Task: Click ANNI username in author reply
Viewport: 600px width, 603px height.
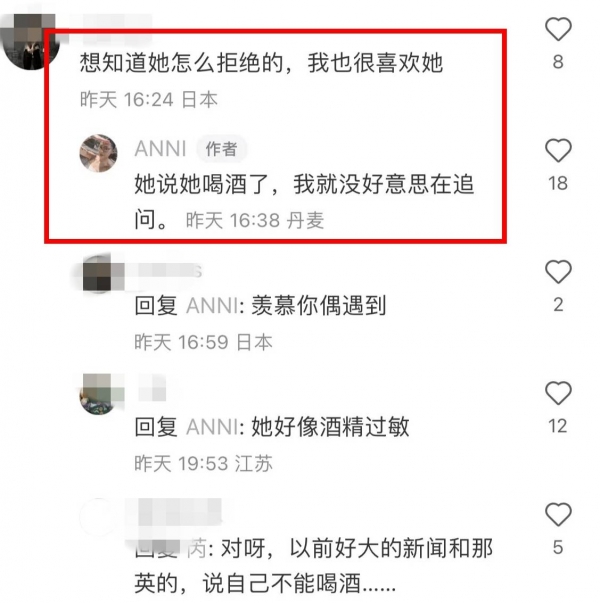Action: tap(160, 149)
